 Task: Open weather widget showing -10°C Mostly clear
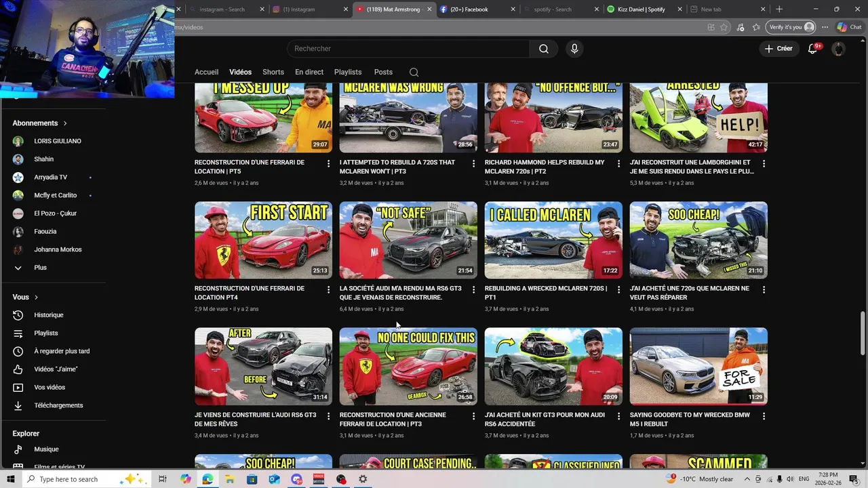pyautogui.click(x=700, y=479)
